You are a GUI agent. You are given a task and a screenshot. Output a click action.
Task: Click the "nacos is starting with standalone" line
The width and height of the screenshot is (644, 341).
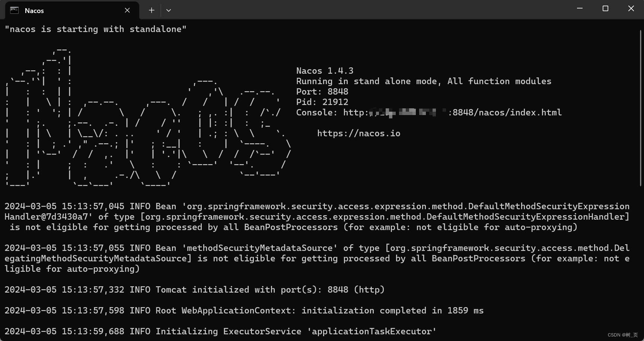(95, 29)
